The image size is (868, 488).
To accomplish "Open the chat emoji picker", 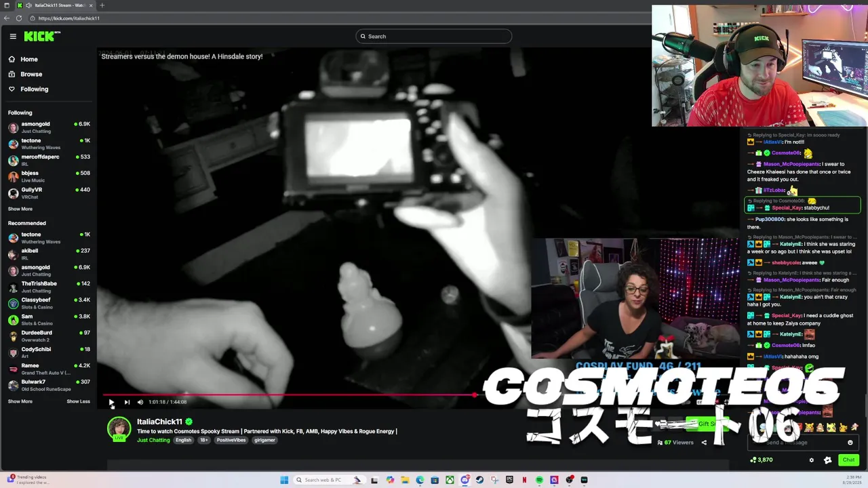I will (850, 443).
